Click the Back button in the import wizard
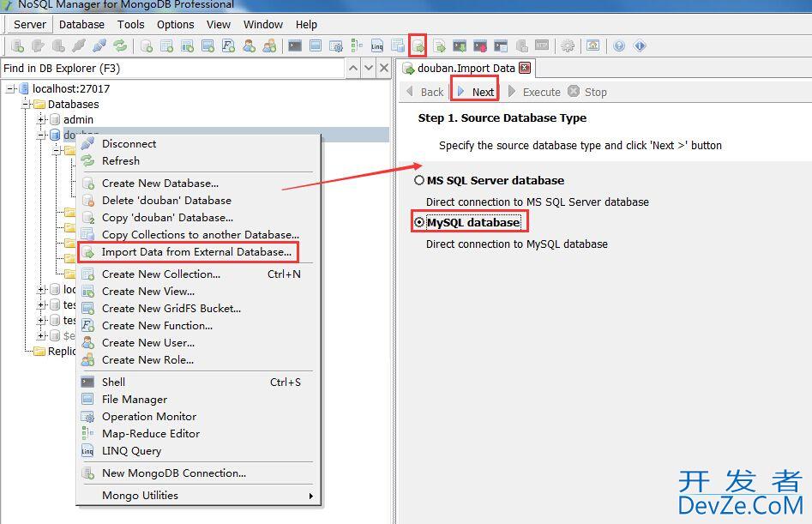The width and height of the screenshot is (812, 524). point(425,92)
